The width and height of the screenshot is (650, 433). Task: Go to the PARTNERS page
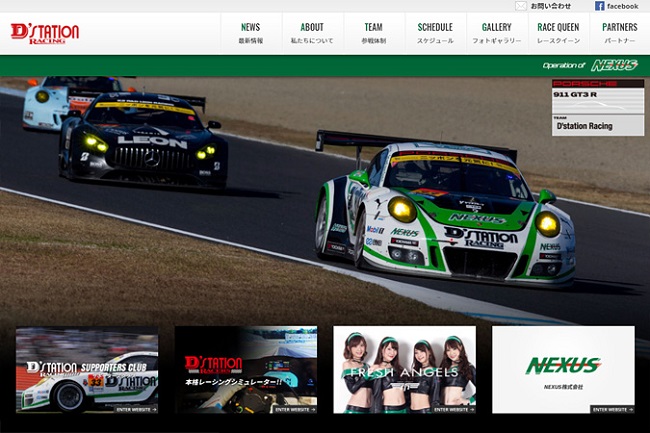620,33
